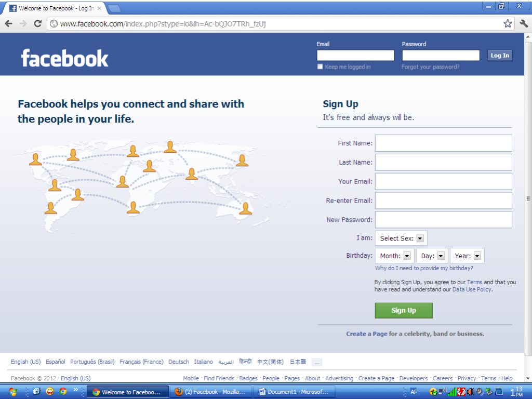Click the First Name input field

click(444, 143)
